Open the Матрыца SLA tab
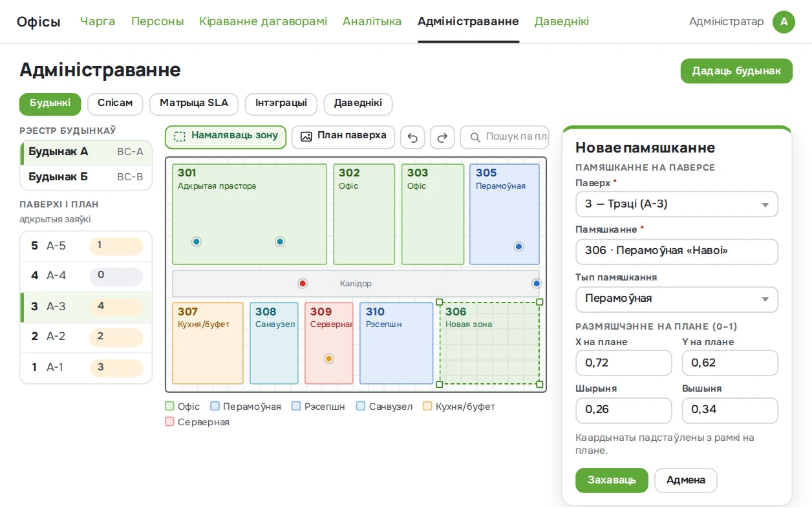The height and width of the screenshot is (508, 812). (x=194, y=104)
